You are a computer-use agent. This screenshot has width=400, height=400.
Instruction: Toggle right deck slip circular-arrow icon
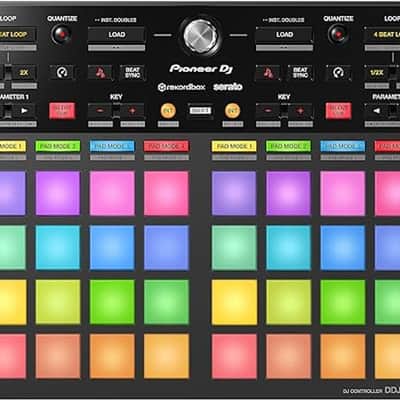[338, 72]
